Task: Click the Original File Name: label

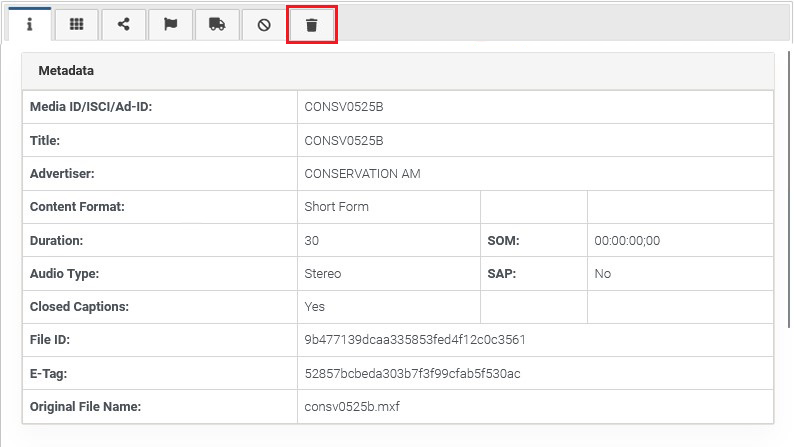Action: (85, 407)
